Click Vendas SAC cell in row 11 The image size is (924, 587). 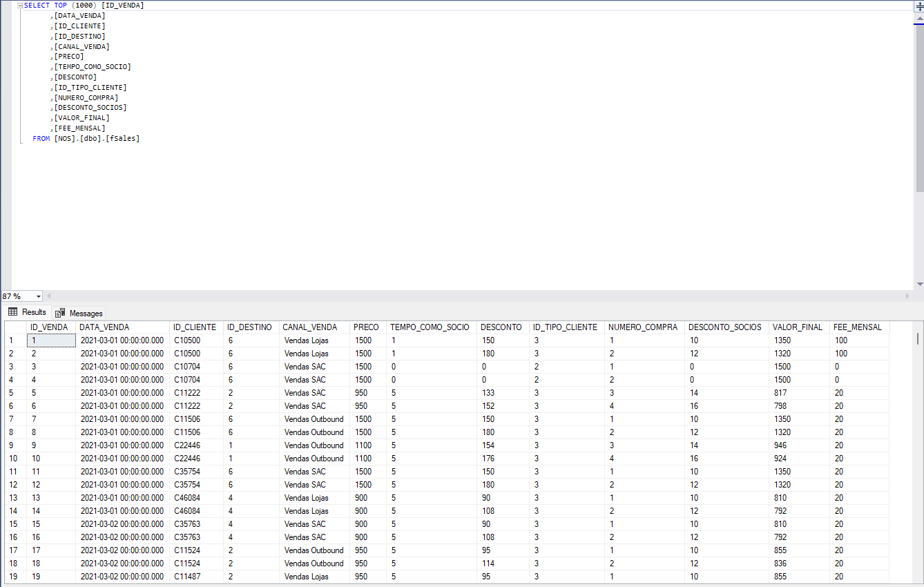(x=315, y=472)
